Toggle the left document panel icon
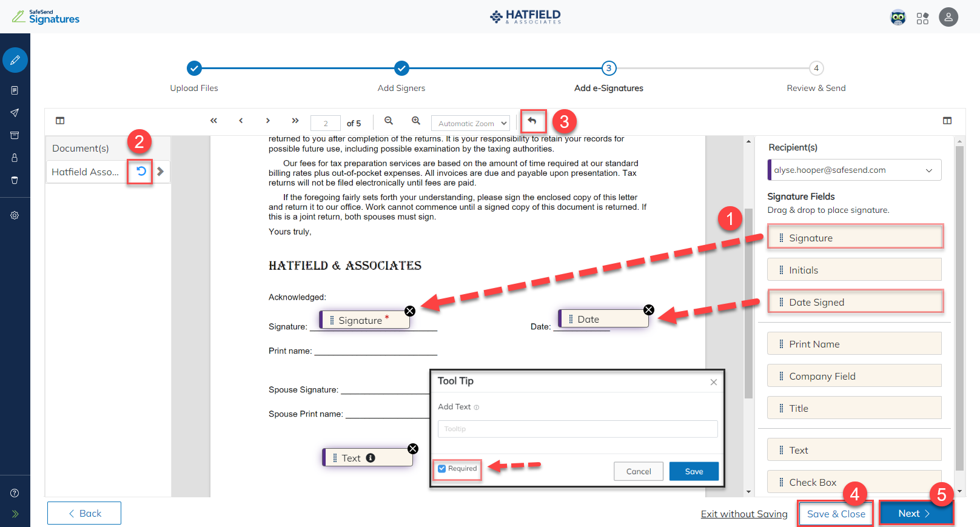980x527 pixels. point(60,121)
